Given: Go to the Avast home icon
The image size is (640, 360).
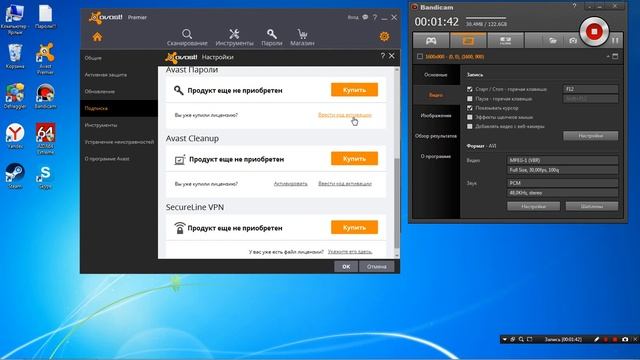Looking at the screenshot, I should [97, 37].
